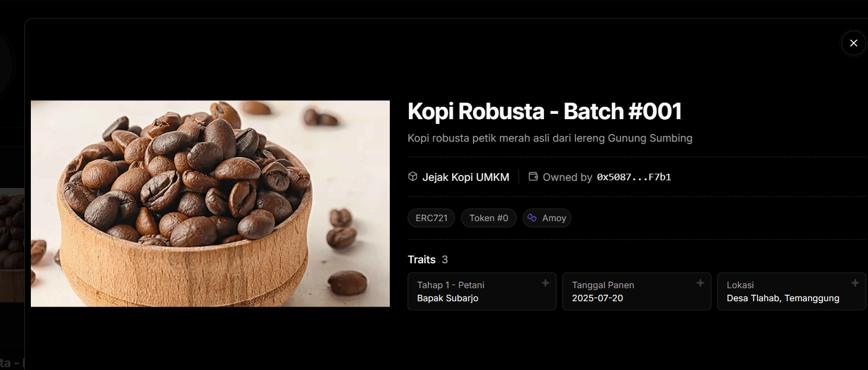Click the value Desa Tlahab, Temanggung
The height and width of the screenshot is (370, 868).
pos(783,298)
